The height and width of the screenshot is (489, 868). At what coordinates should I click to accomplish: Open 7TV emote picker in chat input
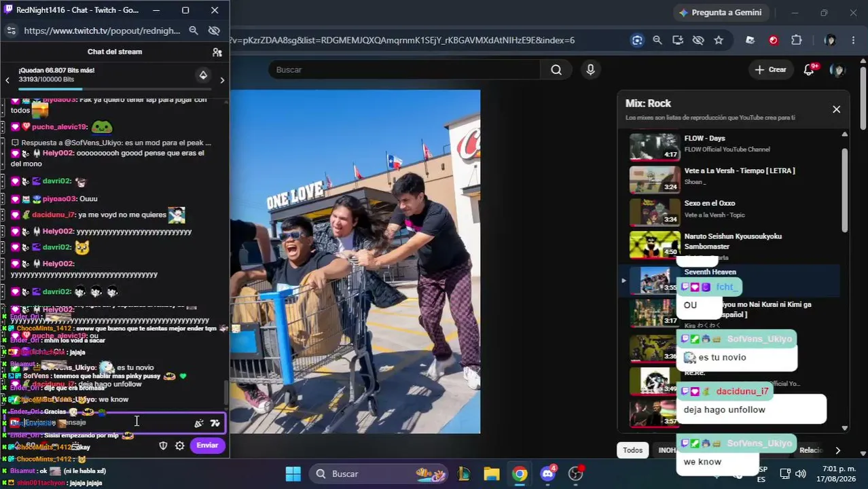point(215,423)
